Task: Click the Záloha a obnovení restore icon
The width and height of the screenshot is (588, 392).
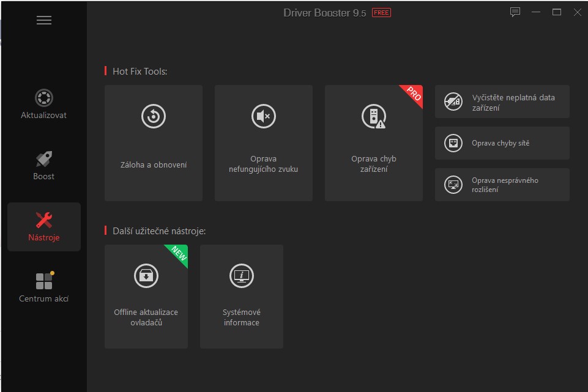Action: [154, 116]
